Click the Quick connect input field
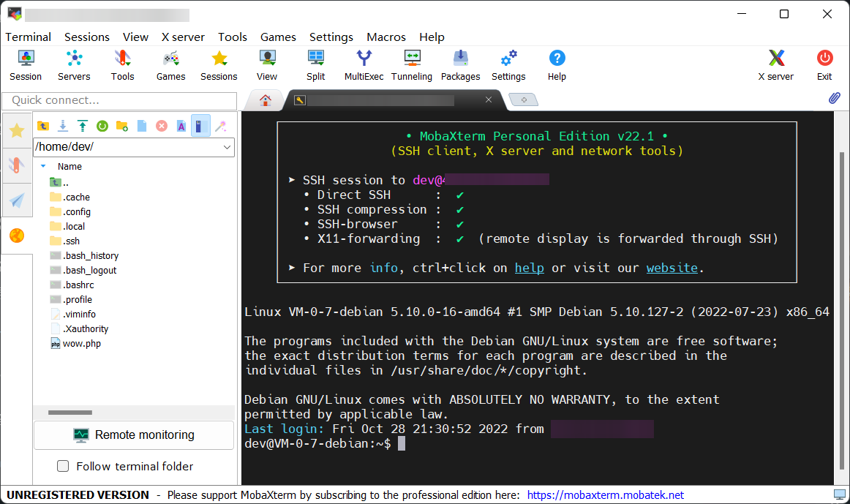Viewport: 850px width, 504px height. click(x=119, y=100)
